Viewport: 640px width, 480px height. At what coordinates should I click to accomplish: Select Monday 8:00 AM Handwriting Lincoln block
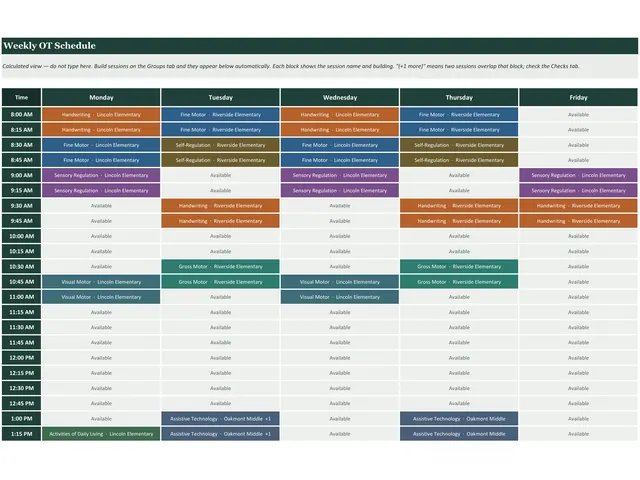[101, 114]
